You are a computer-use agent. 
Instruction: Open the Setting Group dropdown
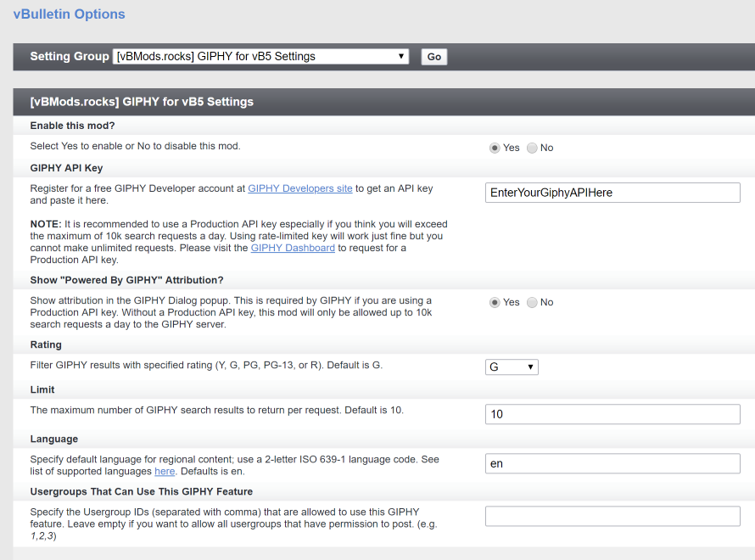click(260, 56)
